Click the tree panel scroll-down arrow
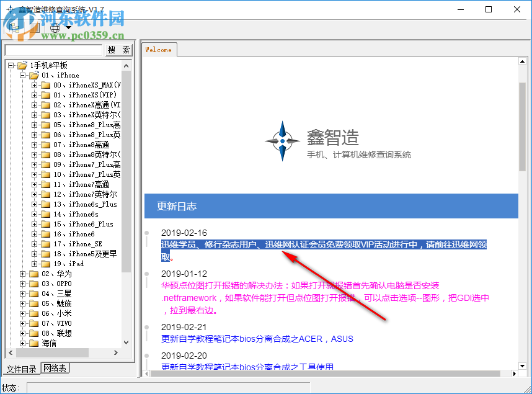 click(126, 343)
